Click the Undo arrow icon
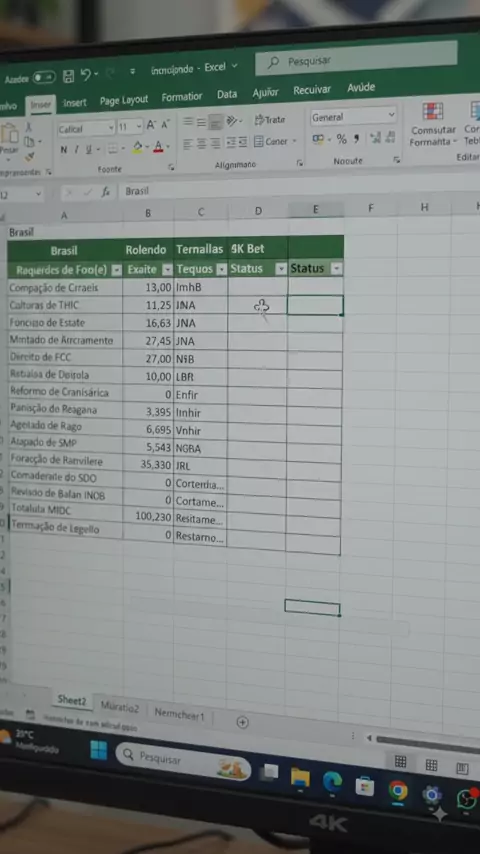Viewport: 480px width, 854px height. (86, 75)
